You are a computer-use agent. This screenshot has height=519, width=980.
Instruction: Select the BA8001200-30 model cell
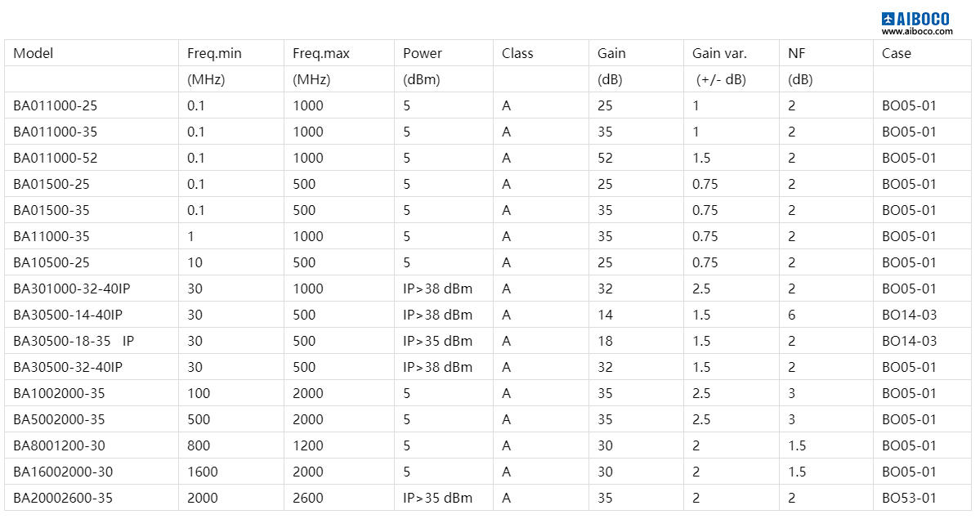point(59,445)
